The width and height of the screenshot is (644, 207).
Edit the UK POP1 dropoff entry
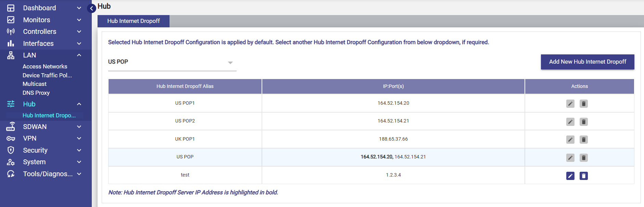tap(570, 140)
